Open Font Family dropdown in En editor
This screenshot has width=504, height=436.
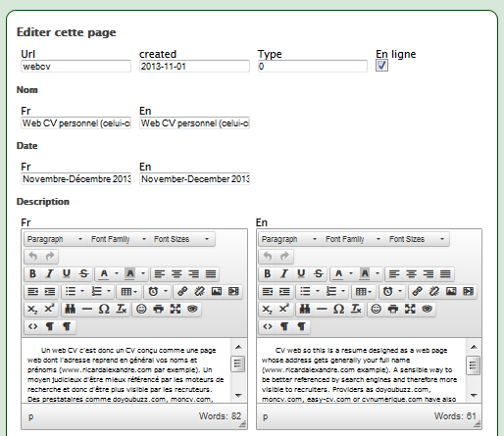coord(353,239)
